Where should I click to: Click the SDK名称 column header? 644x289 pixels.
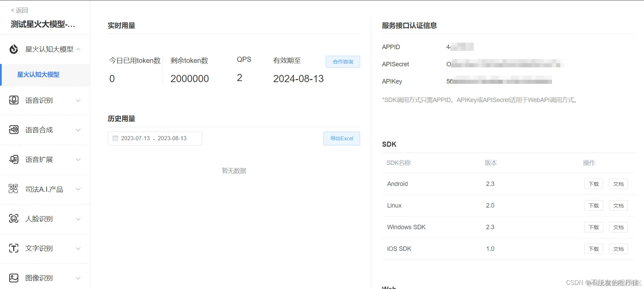pos(399,163)
